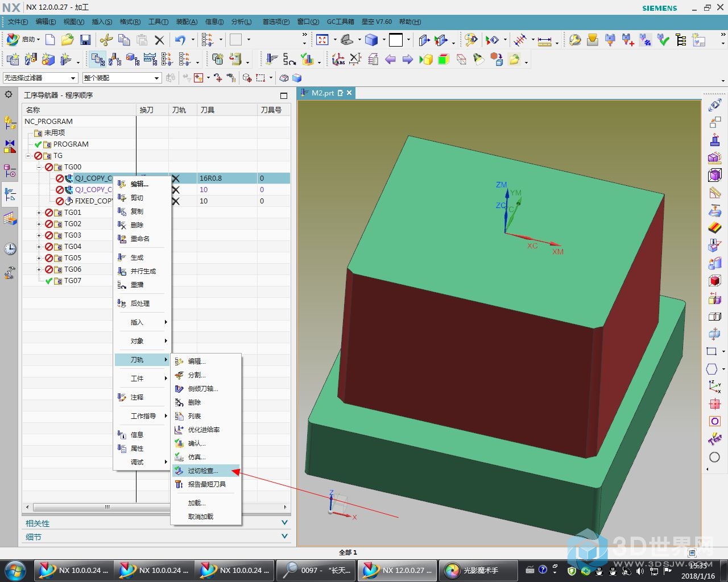Image resolution: width=728 pixels, height=582 pixels.
Task: Click the measure distance ruler icon
Action: pyautogui.click(x=544, y=40)
